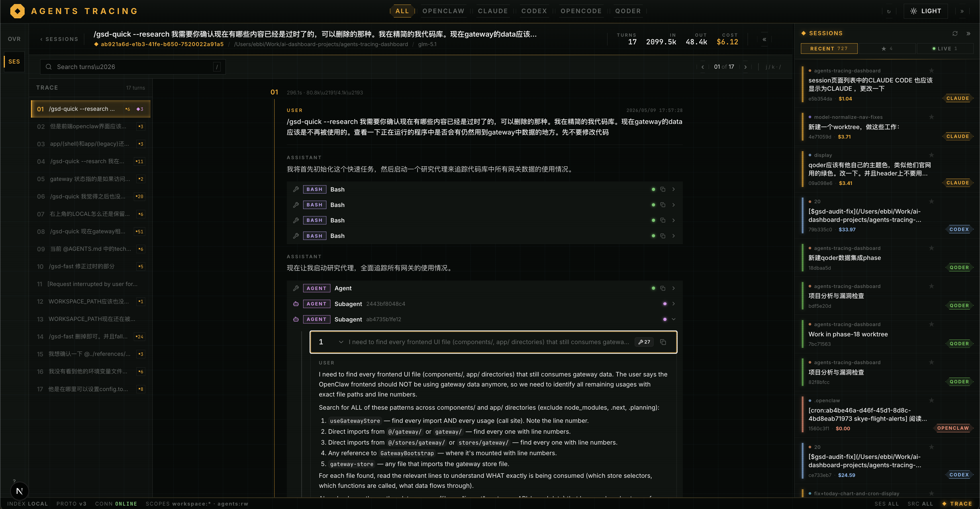Star the session 'session页面列表中的CLAUDE CODE'
The height and width of the screenshot is (509, 980).
932,71
